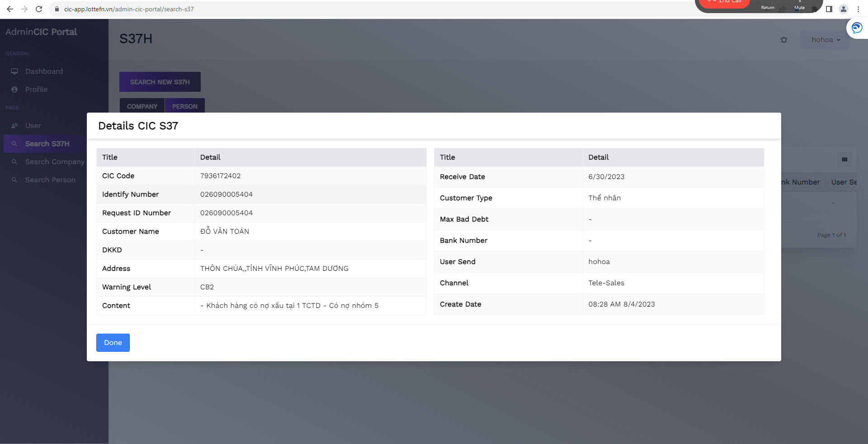Go back using browser back arrow
868x444 pixels.
(x=10, y=9)
